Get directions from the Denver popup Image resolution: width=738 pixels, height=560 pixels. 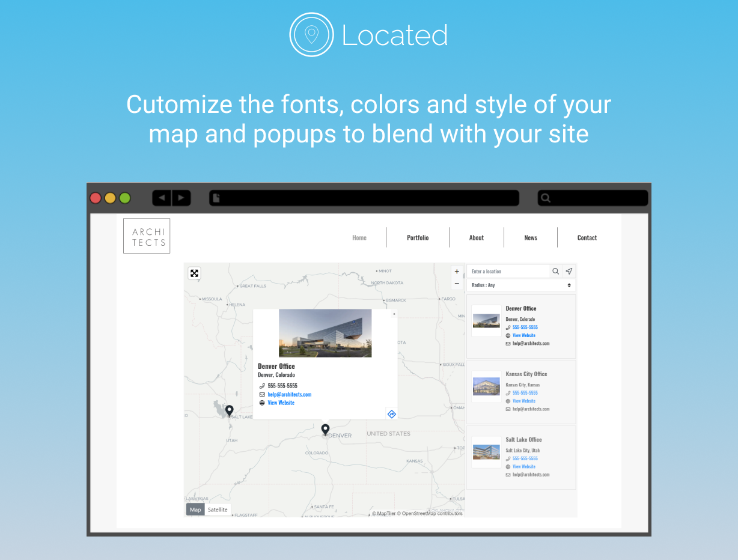[x=391, y=413]
